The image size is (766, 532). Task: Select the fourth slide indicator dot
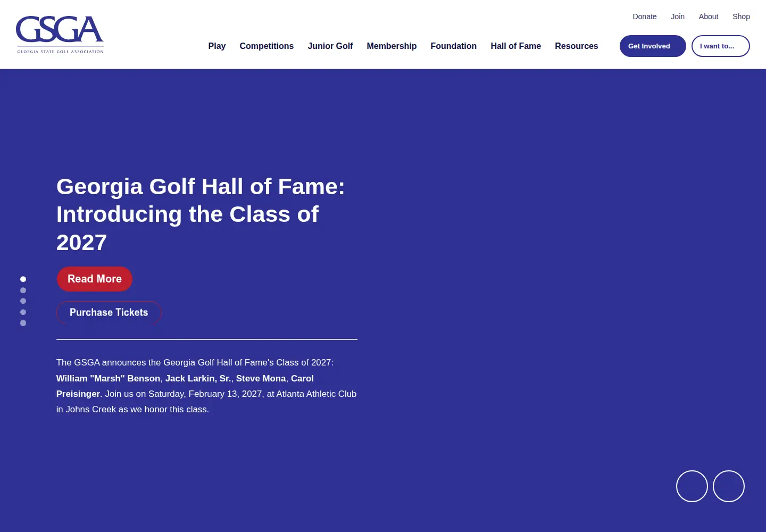click(x=23, y=312)
